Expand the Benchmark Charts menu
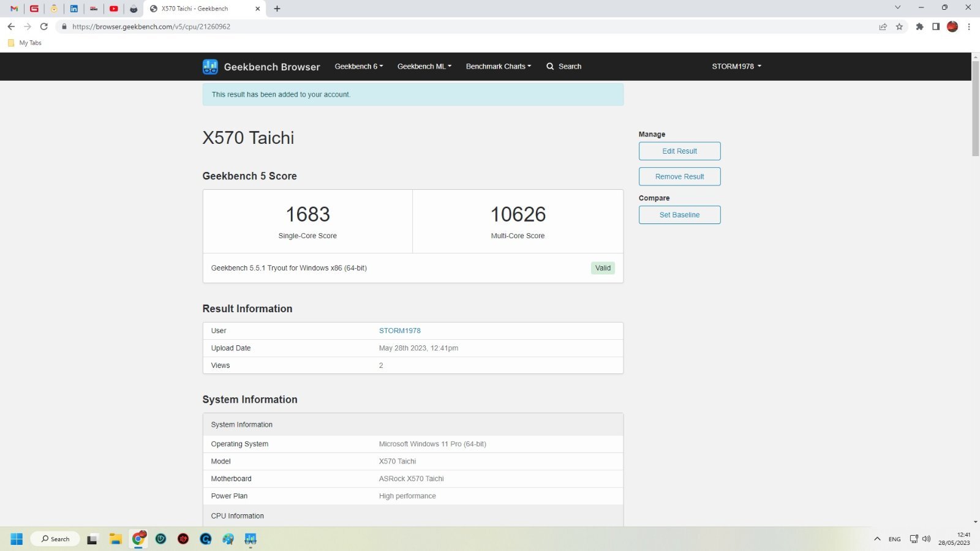The width and height of the screenshot is (980, 551). click(x=499, y=66)
